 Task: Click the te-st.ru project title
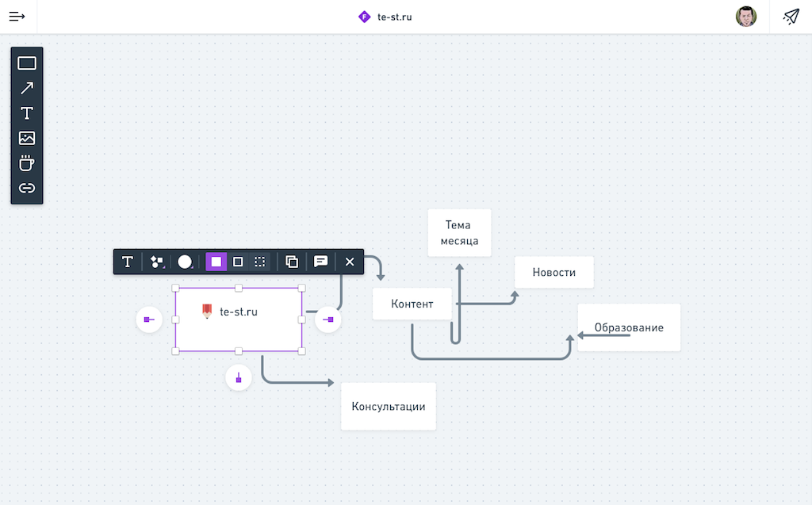(394, 17)
